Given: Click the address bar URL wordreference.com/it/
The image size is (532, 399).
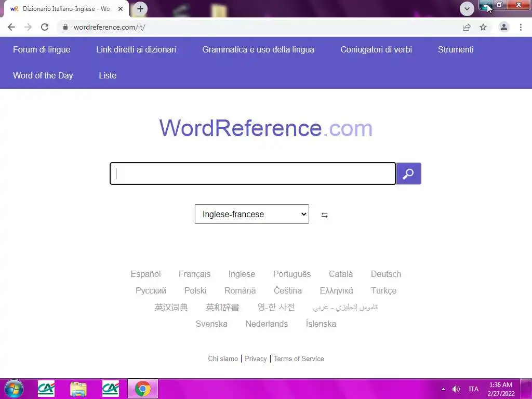Looking at the screenshot, I should (109, 27).
